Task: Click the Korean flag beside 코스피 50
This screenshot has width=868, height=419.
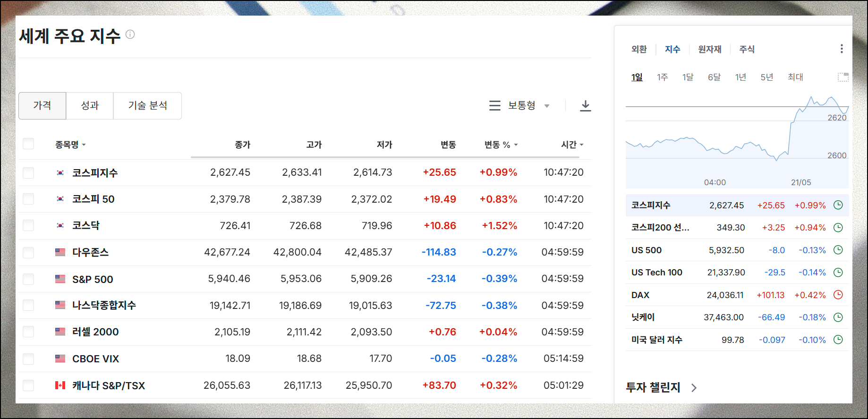Action: [60, 199]
